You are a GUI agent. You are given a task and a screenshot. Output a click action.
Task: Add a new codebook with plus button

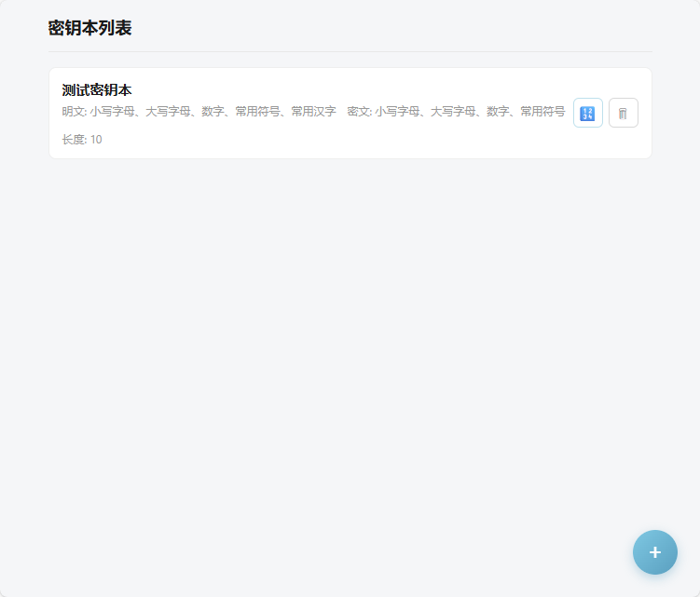pyautogui.click(x=655, y=552)
